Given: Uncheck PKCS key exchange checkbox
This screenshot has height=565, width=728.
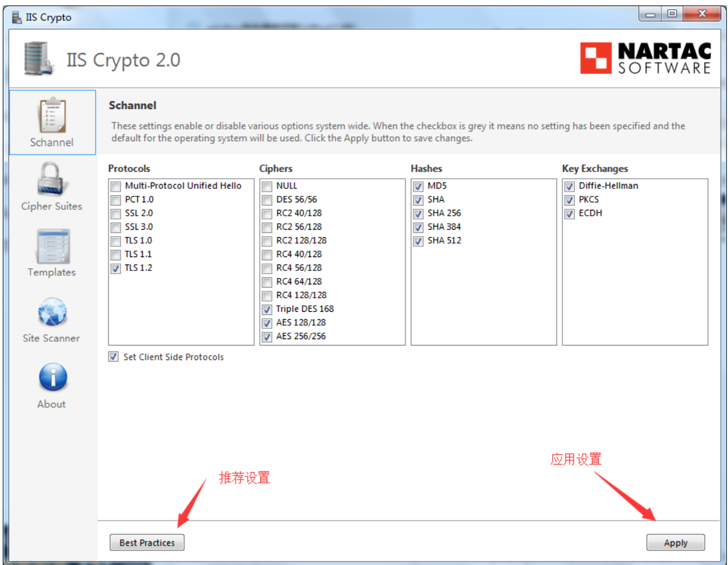Looking at the screenshot, I should click(x=569, y=200).
